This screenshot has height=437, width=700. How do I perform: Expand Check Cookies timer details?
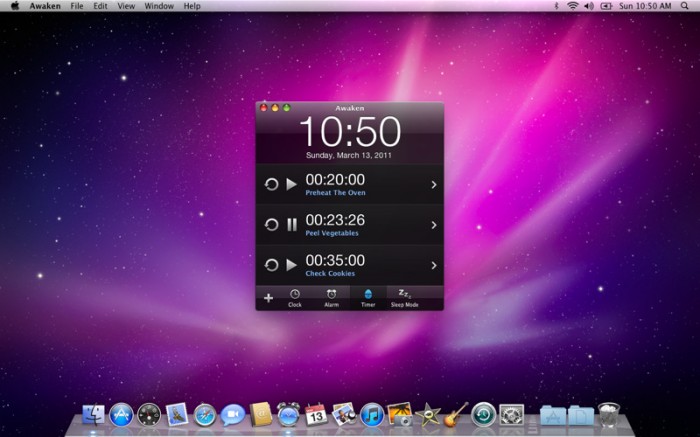433,265
